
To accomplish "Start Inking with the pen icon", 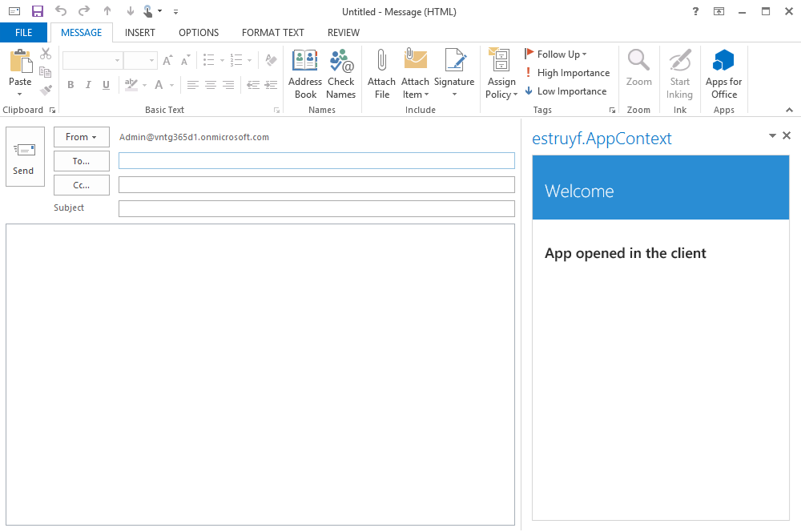I will pos(680,74).
